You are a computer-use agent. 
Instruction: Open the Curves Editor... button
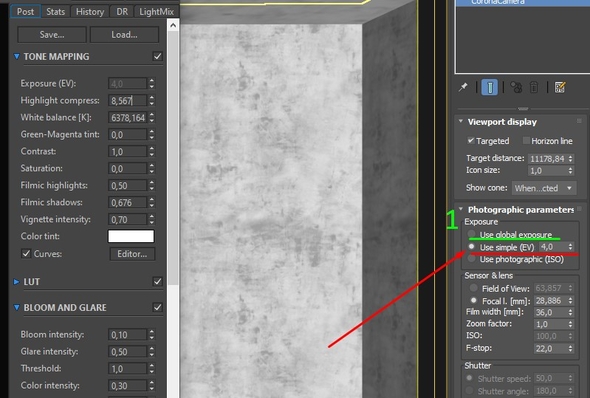(x=132, y=254)
